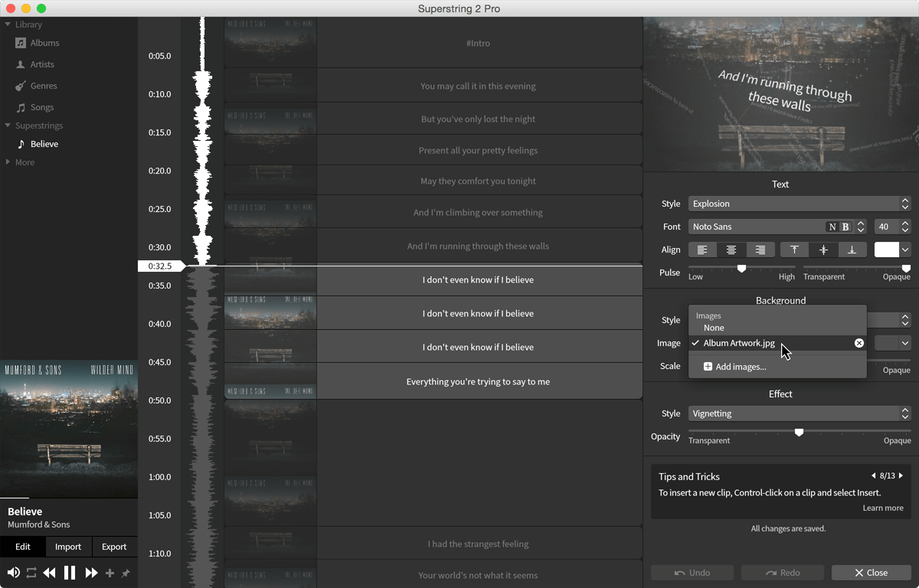The image size is (919, 588).
Task: Adjust the Effect Opacity slider handle
Action: [799, 432]
